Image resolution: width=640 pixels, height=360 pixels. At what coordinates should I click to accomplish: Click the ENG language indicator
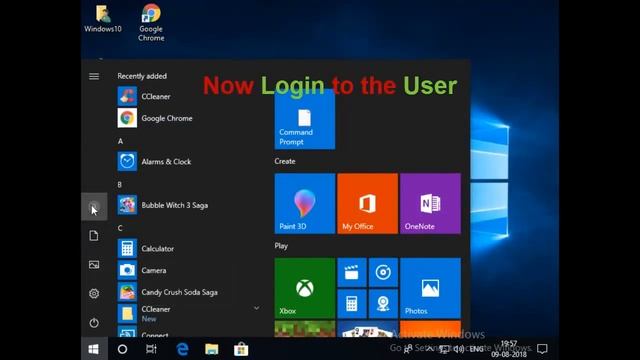click(x=476, y=349)
